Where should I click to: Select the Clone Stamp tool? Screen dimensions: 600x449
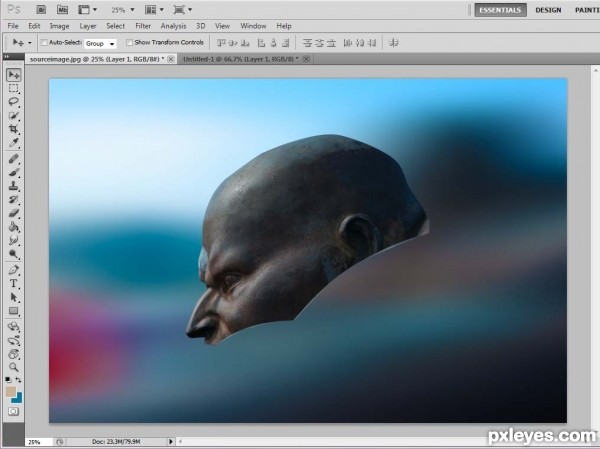[13, 186]
